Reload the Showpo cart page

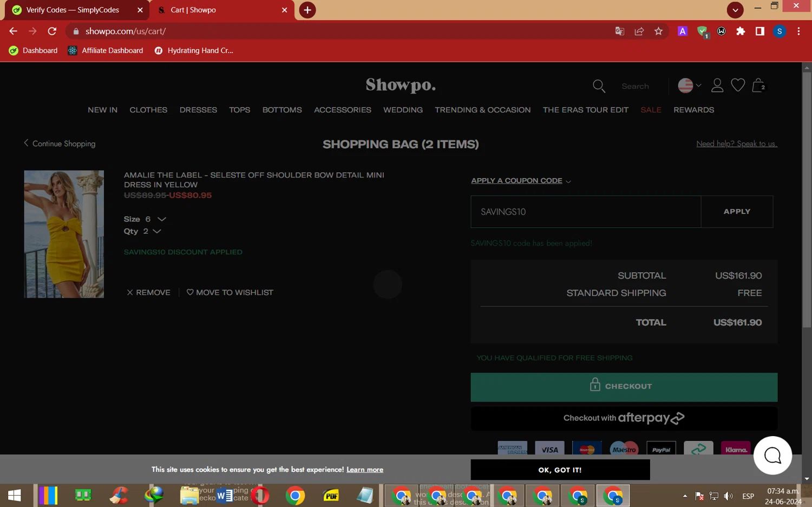pyautogui.click(x=52, y=31)
